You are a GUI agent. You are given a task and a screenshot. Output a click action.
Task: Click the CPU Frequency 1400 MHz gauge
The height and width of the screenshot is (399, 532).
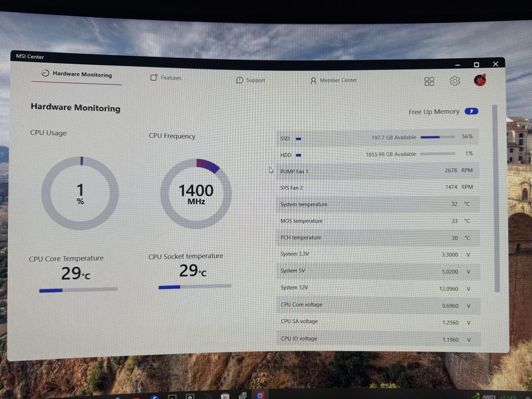(196, 194)
